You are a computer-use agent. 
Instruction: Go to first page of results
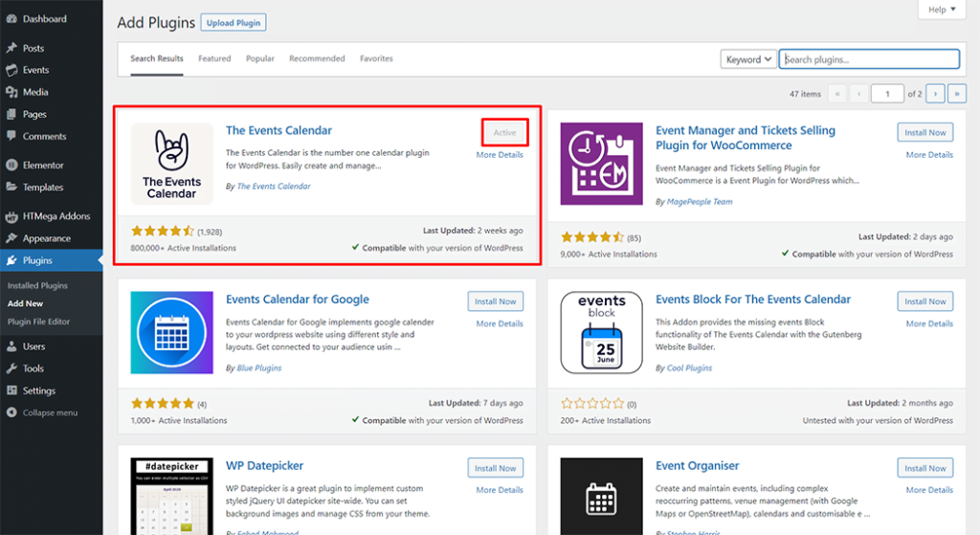[836, 94]
